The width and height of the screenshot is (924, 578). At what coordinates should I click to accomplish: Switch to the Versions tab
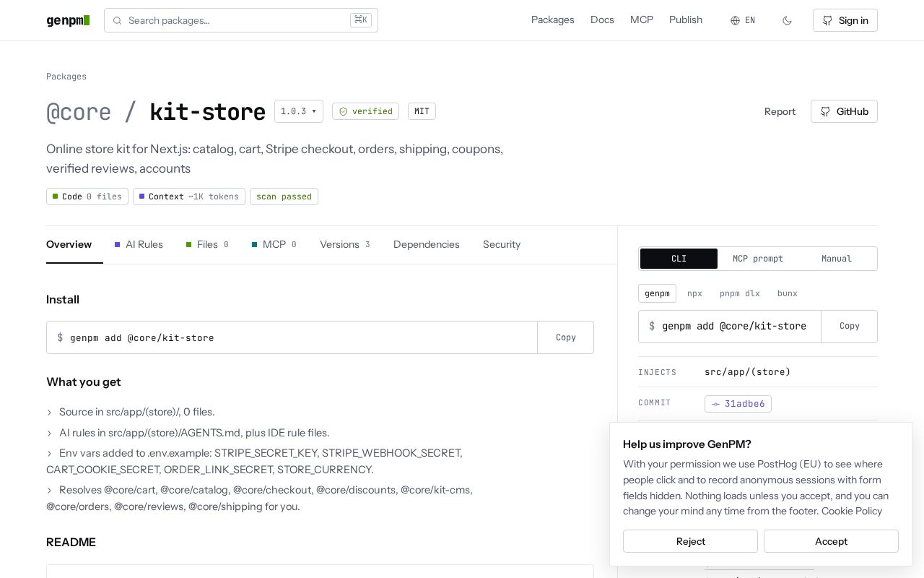coord(345,244)
